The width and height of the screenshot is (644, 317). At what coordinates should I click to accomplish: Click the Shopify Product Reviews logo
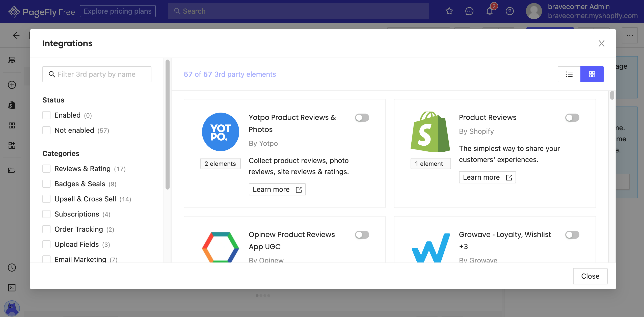point(431,132)
